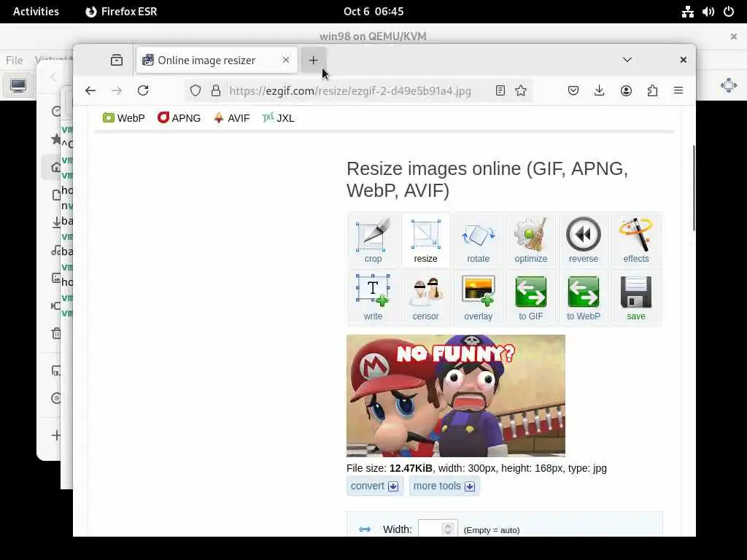List all tabs chevron
The height and width of the screenshot is (560, 747).
point(627,60)
